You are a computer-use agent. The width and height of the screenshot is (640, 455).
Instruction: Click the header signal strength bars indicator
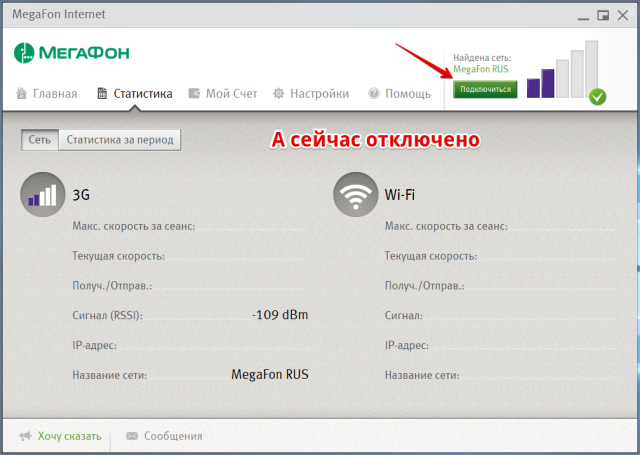click(562, 69)
